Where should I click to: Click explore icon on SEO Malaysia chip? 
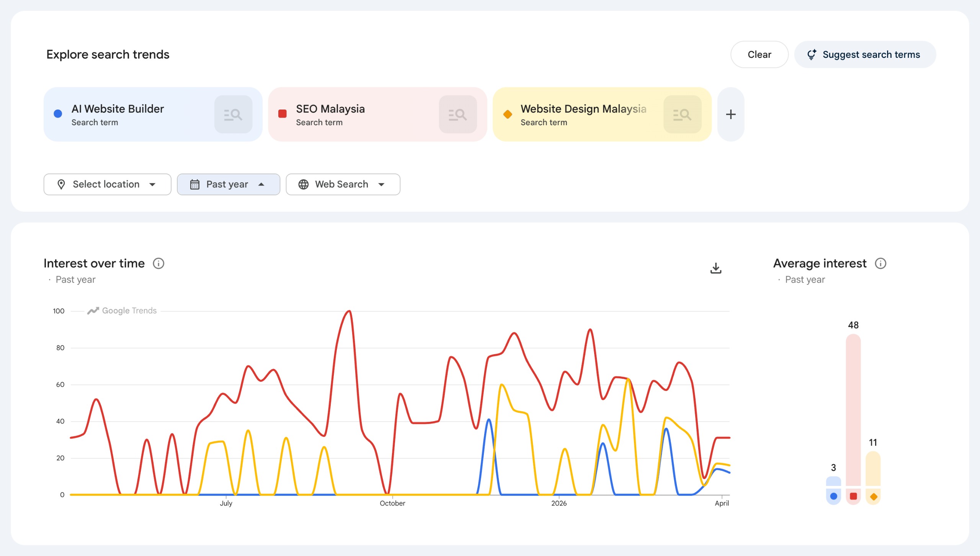[x=457, y=114]
